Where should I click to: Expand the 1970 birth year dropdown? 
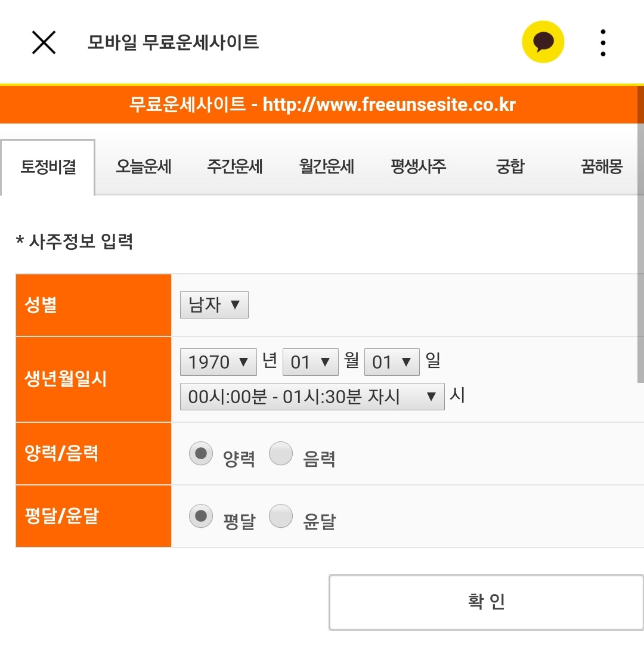tap(218, 362)
